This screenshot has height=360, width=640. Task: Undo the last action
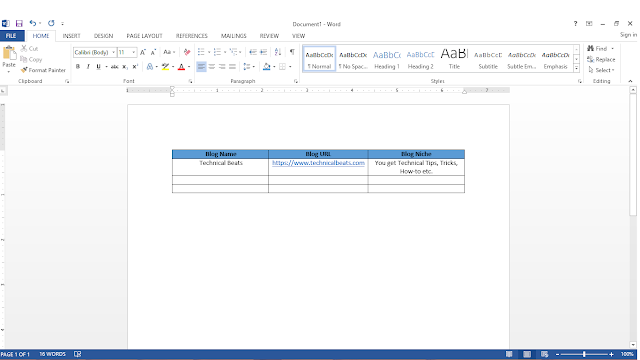(x=33, y=23)
